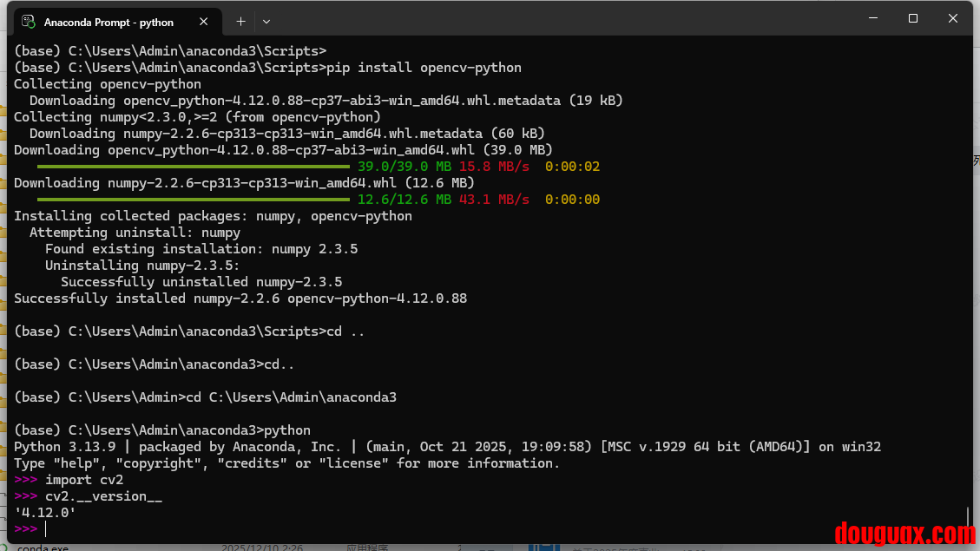Click the '4.12.0' version output
The image size is (980, 551).
(x=45, y=513)
